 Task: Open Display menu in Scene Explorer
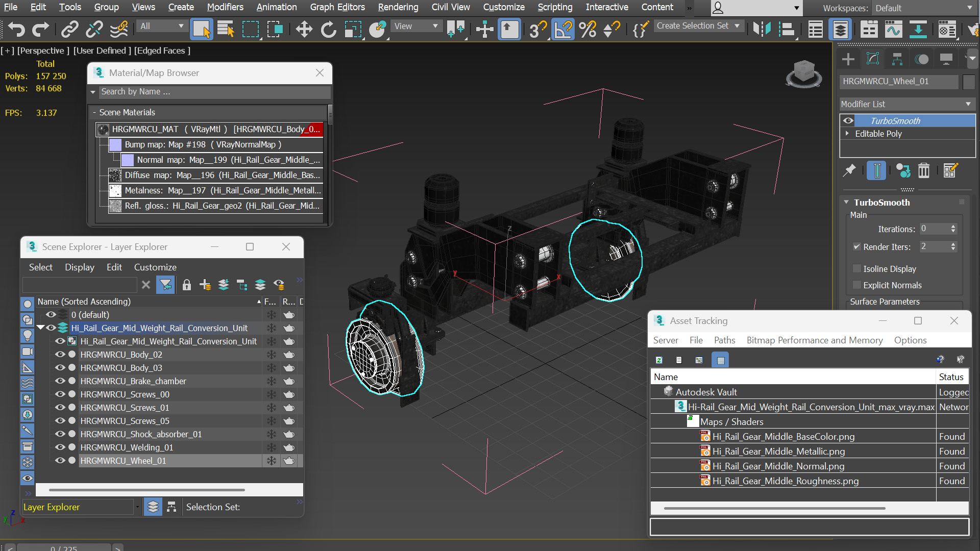pos(80,267)
